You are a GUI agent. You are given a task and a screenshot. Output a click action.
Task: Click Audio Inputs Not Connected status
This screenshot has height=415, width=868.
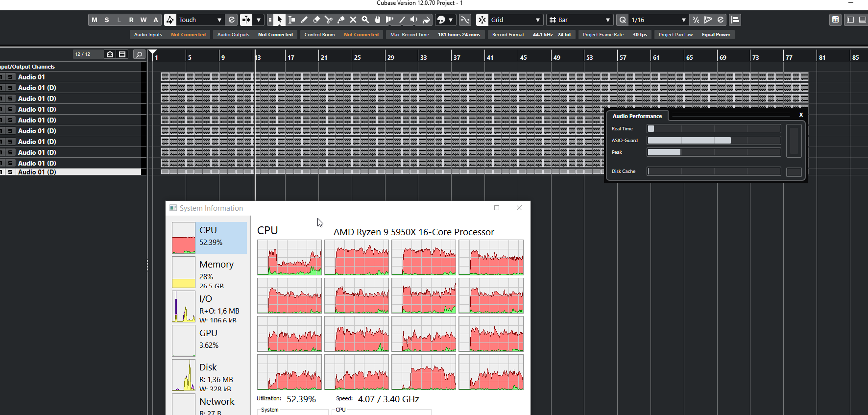tap(170, 35)
